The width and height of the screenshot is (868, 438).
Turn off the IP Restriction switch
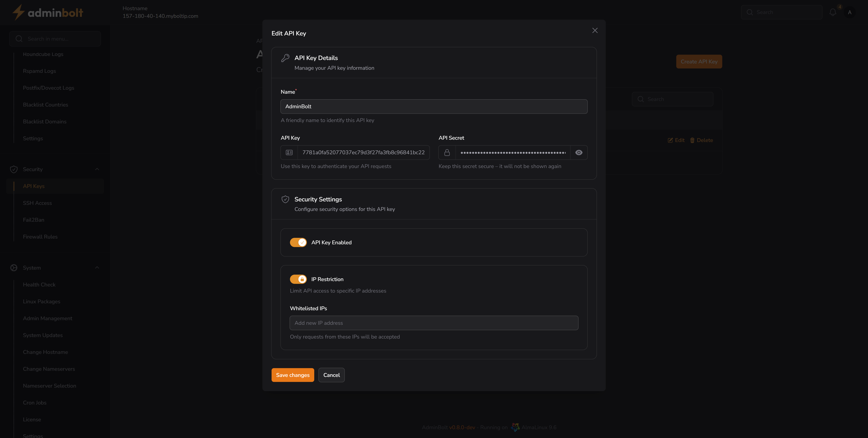coord(298,279)
